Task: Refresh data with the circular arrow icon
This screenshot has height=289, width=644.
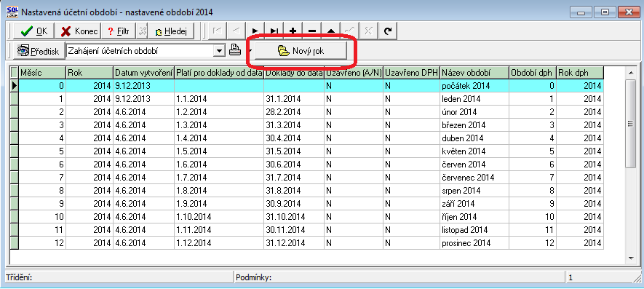Action: [x=387, y=31]
